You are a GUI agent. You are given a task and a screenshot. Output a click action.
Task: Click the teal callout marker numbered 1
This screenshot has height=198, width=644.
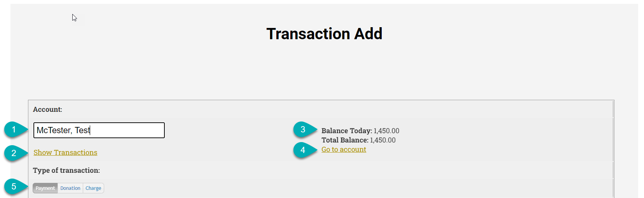pos(14,130)
